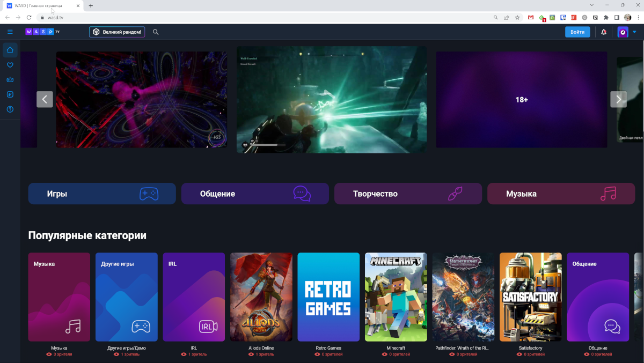Reload the page
The height and width of the screenshot is (363, 644).
29,17
